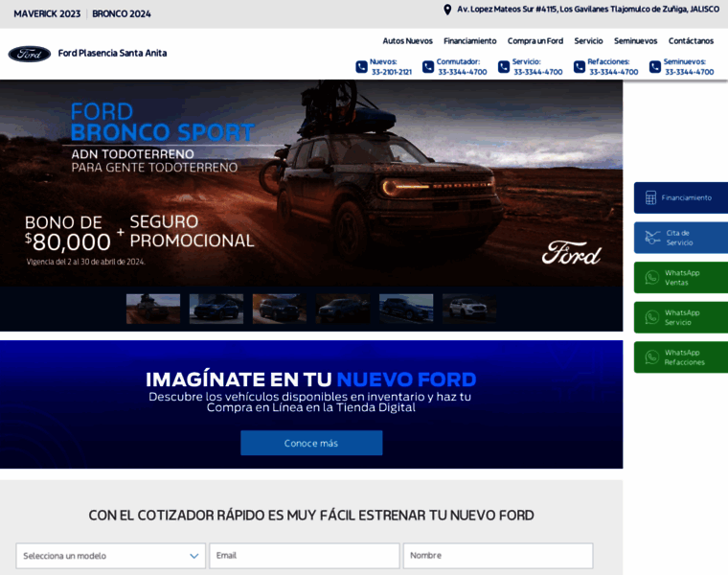Click the Conoce más button
This screenshot has width=728, height=575.
coord(311,443)
